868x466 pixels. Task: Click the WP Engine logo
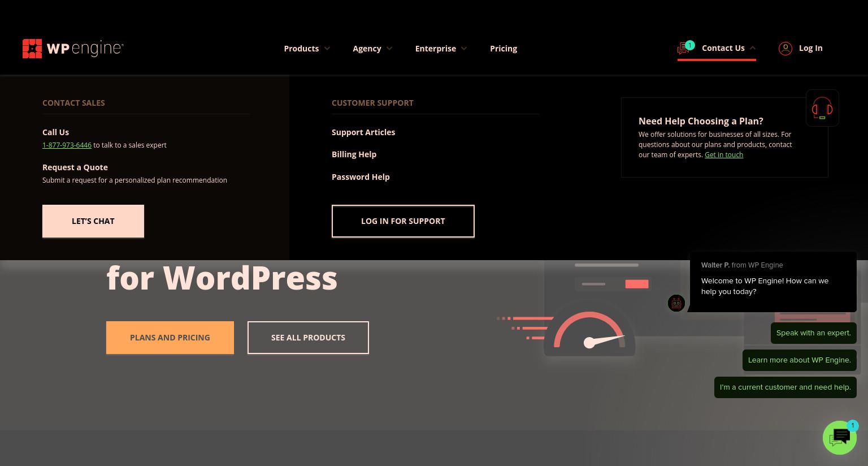tap(73, 49)
